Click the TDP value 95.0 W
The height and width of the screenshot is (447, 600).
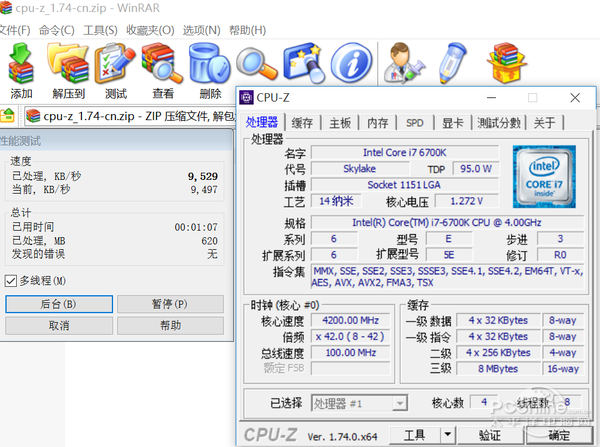476,169
